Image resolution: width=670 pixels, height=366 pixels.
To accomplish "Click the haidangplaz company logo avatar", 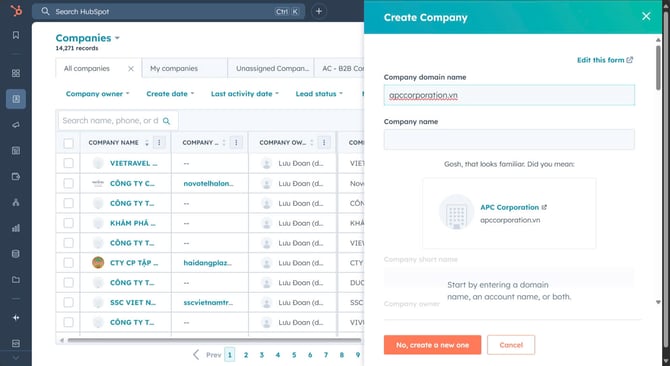I will [98, 263].
